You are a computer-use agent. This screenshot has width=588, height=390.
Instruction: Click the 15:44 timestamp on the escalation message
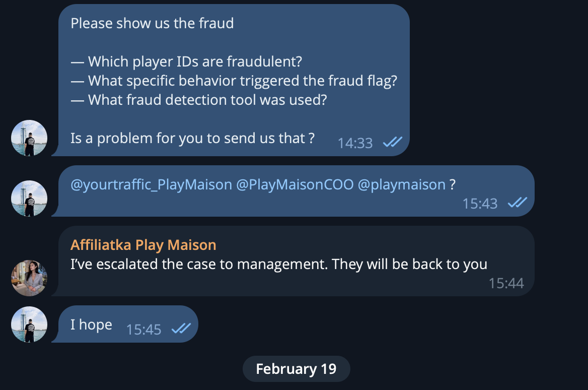(x=506, y=283)
